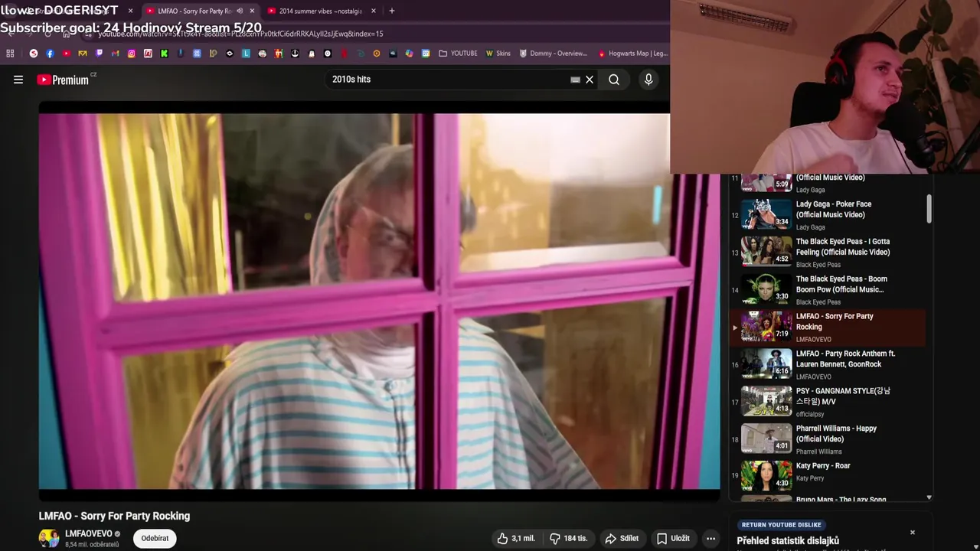This screenshot has width=980, height=551.
Task: Subscribe using the Odebírat button
Action: point(155,539)
